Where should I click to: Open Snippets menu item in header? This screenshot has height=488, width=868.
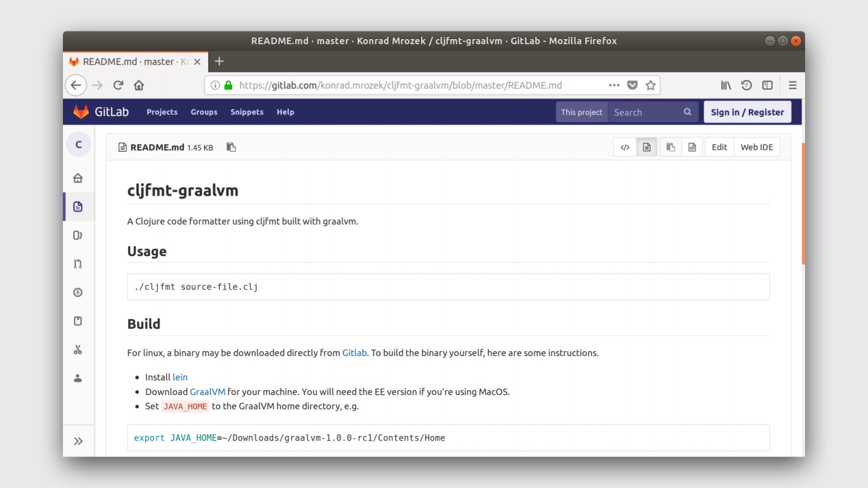(x=247, y=112)
